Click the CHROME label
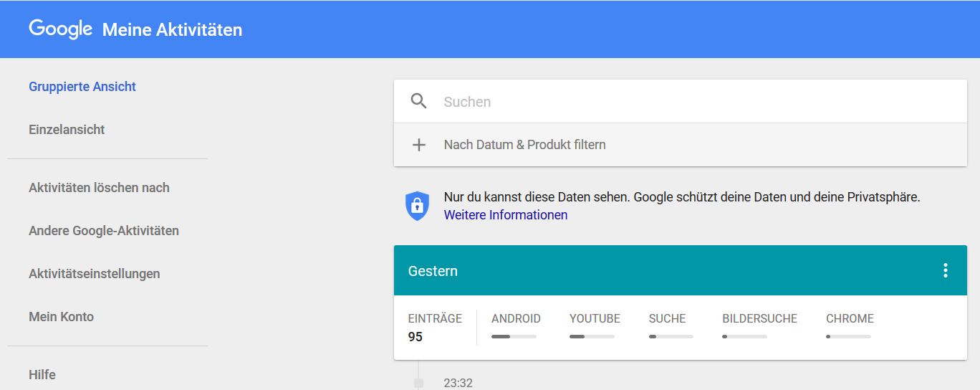Image resolution: width=980 pixels, height=390 pixels. (850, 318)
